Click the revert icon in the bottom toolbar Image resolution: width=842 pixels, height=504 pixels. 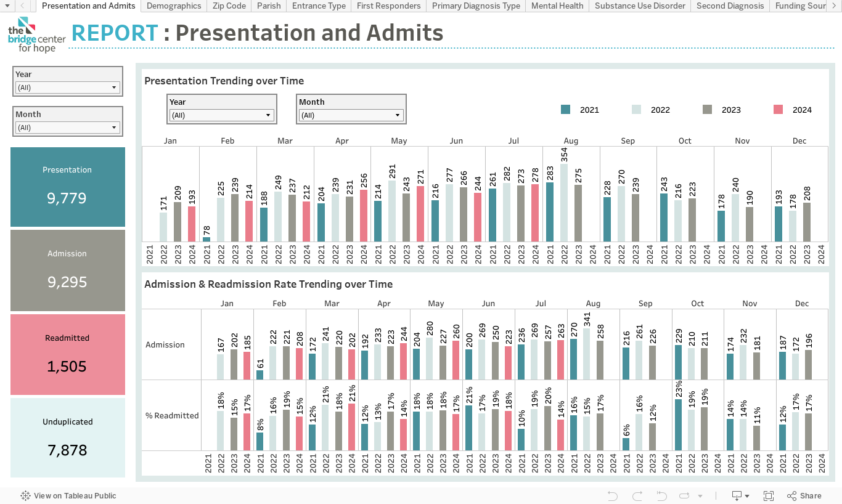[x=662, y=495]
